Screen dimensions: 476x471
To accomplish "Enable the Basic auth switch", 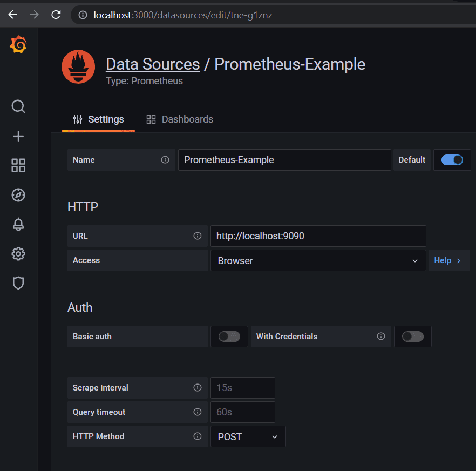I will pyautogui.click(x=229, y=337).
